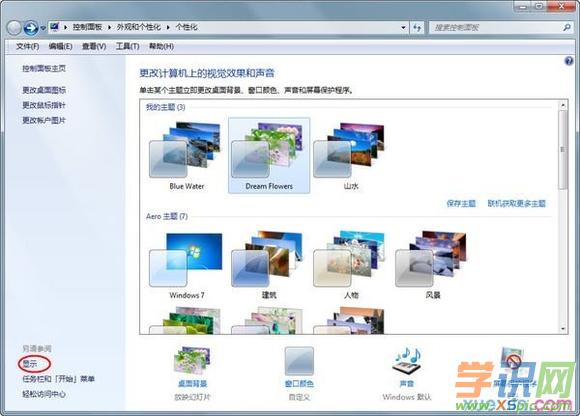Select the 建筑 Aero theme
Image resolution: width=580 pixels, height=416 pixels.
[x=269, y=265]
